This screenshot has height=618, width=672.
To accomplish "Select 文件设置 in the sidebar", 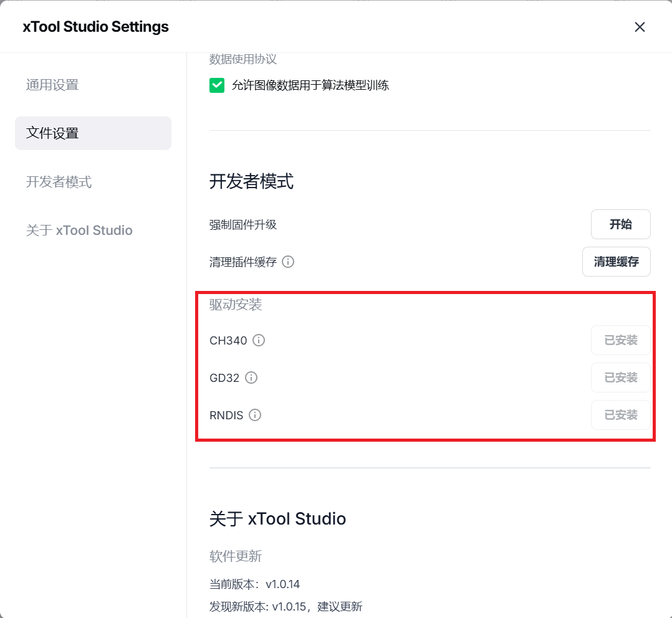I will tap(52, 133).
